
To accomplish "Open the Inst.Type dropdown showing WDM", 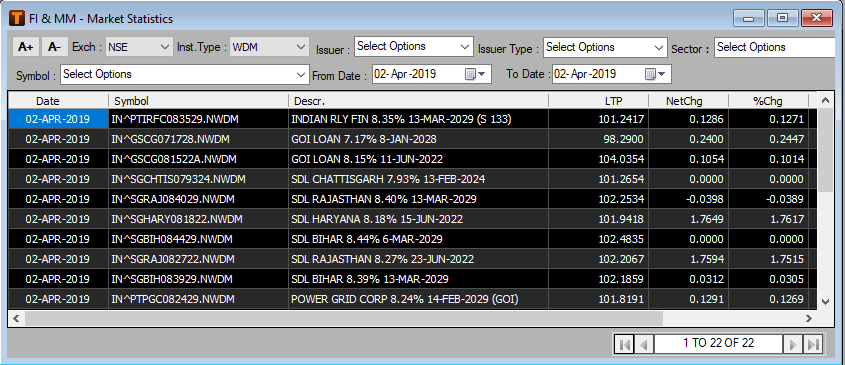I will point(269,47).
